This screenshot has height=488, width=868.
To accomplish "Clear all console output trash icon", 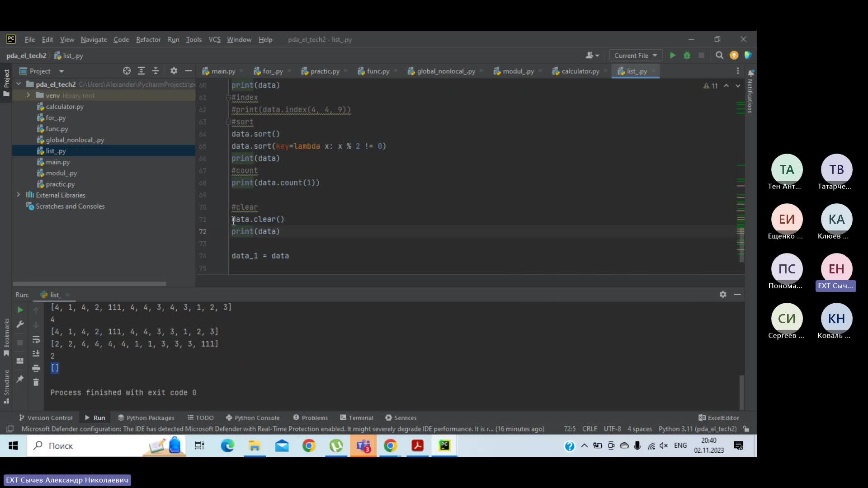I will [x=36, y=382].
